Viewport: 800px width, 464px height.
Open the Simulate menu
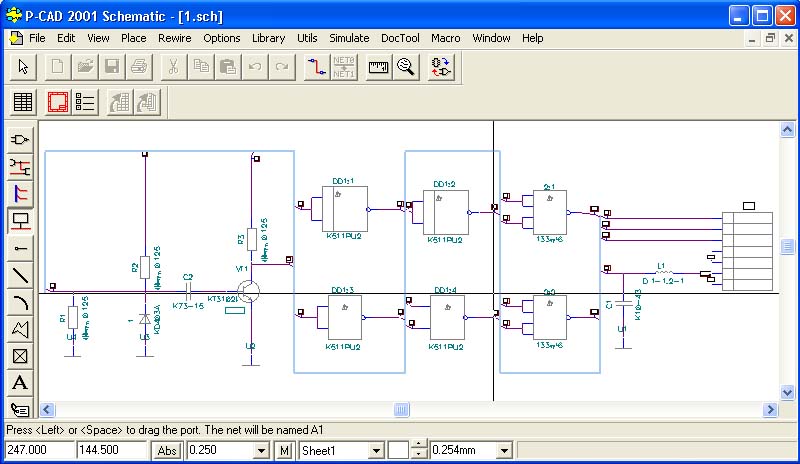coord(349,38)
